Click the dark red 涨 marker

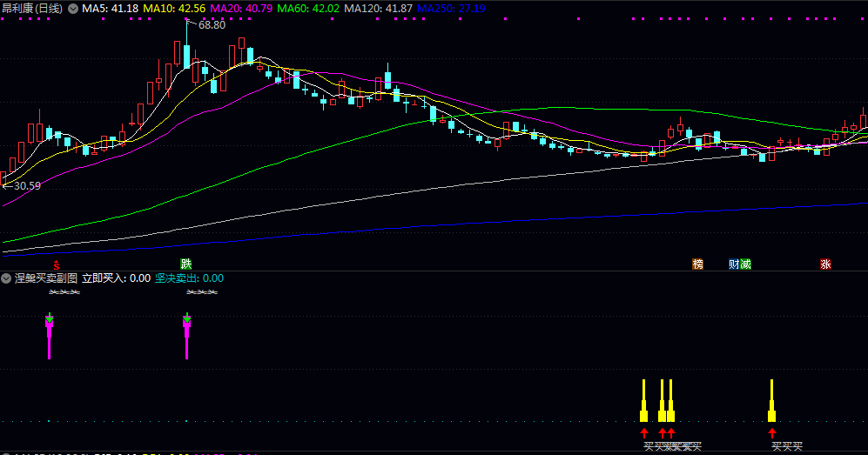tap(825, 264)
